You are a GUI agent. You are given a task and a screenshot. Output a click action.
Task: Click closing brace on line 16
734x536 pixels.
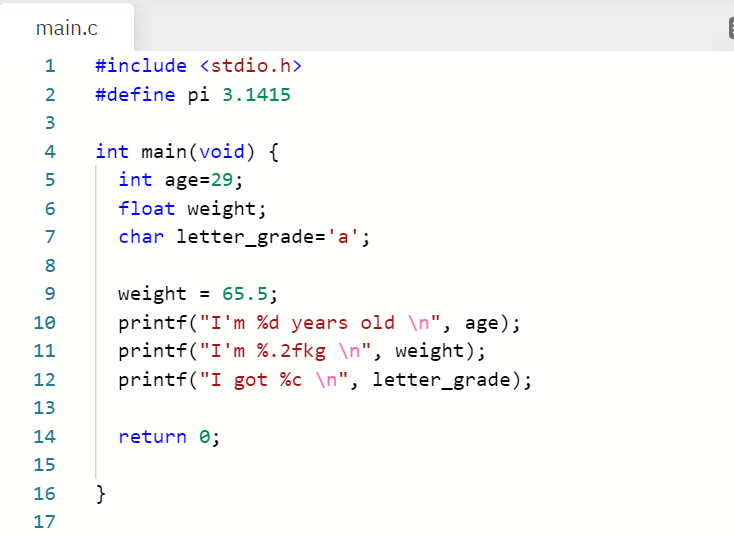click(x=101, y=494)
